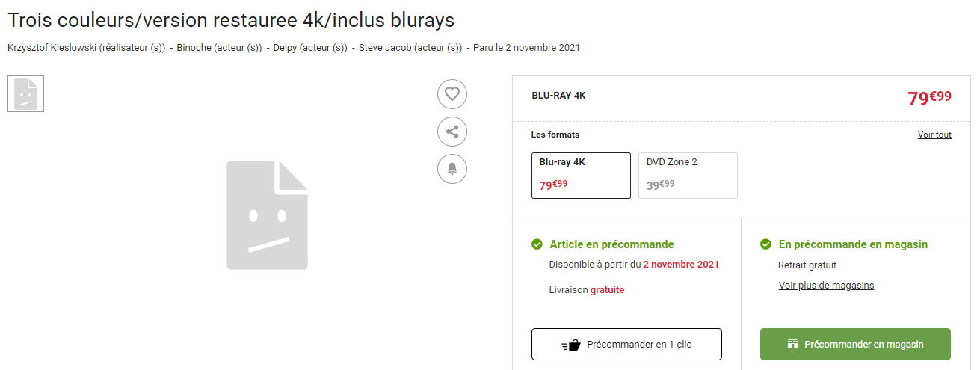Screen dimensions: 980x370
Task: Click the cart icon in Précommander en 1 clic
Action: pos(571,345)
